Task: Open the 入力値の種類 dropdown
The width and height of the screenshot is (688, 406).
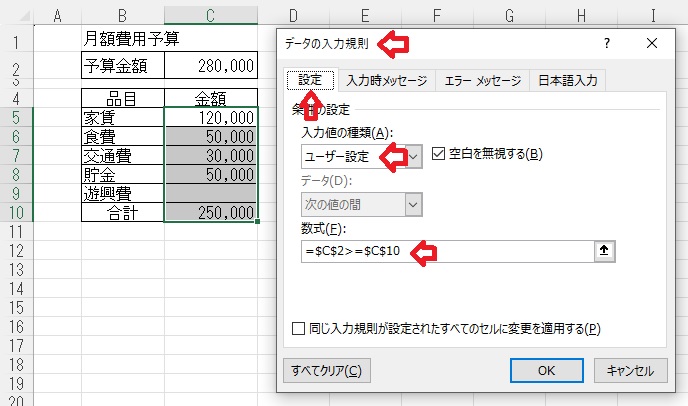Action: click(411, 156)
